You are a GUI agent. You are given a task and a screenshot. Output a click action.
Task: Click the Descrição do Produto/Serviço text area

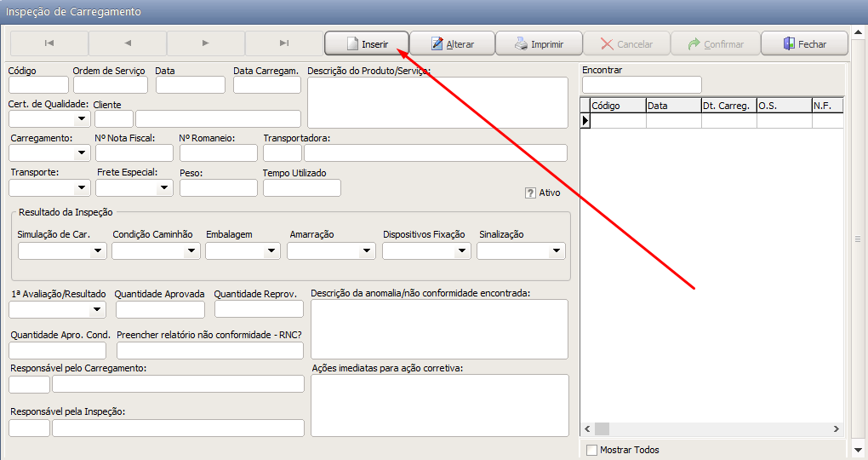coord(438,102)
